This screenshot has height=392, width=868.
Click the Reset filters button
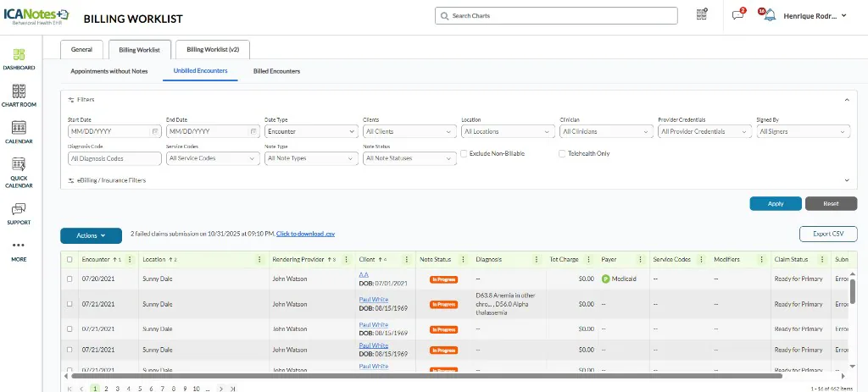point(831,203)
